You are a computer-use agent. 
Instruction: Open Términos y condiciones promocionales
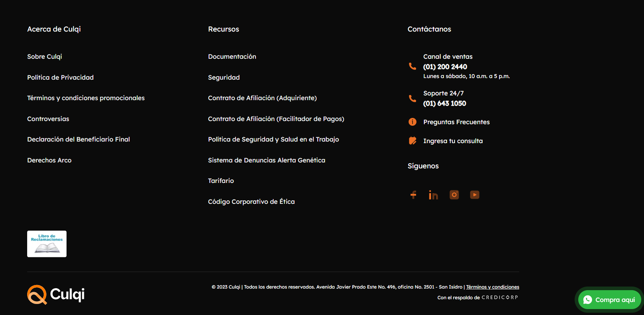pyautogui.click(x=86, y=98)
